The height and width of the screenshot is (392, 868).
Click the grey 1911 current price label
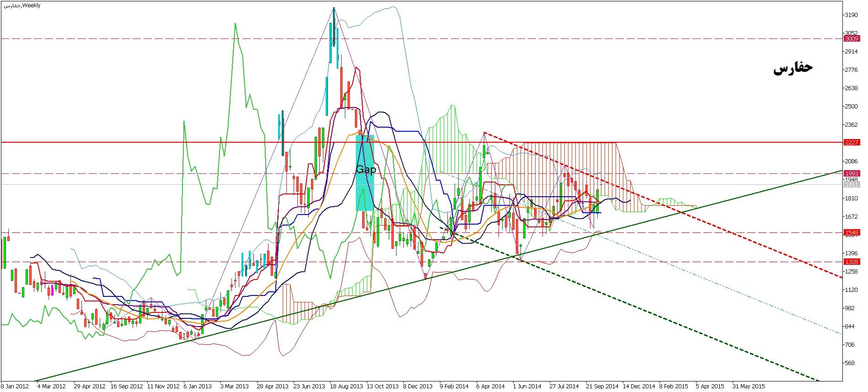coord(852,184)
